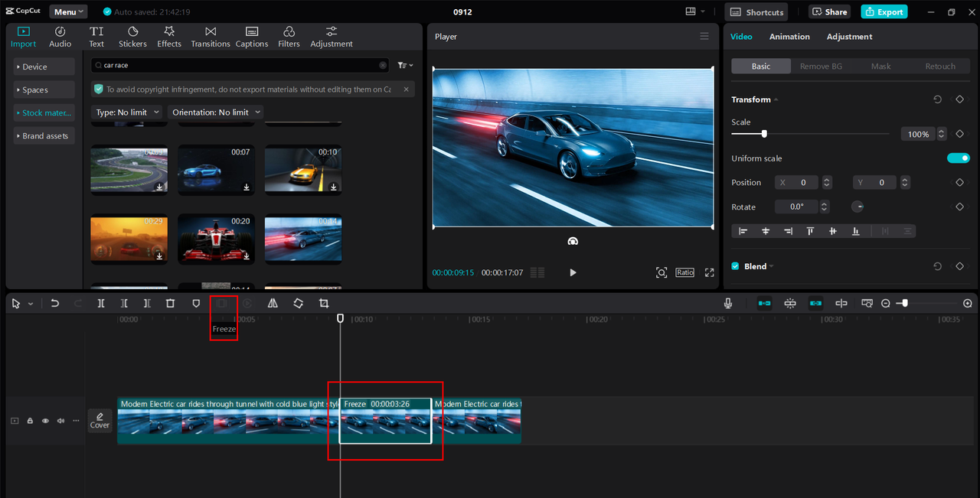Screen dimensions: 980x498
Task: Click the zoom in timeline plus icon
Action: [x=968, y=304]
